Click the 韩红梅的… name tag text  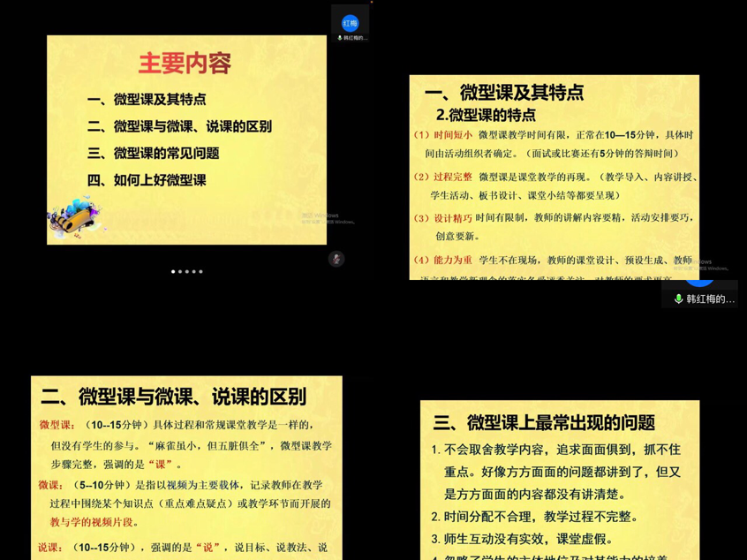pyautogui.click(x=710, y=299)
